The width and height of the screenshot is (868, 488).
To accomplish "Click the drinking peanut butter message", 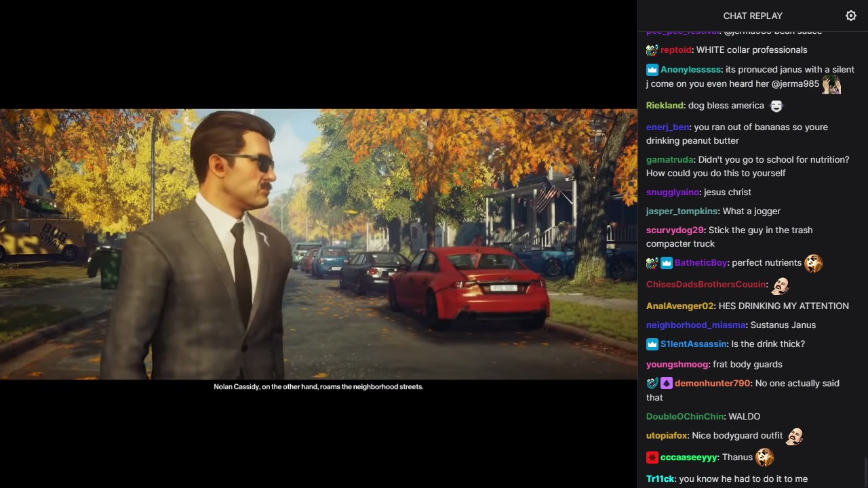I will (737, 134).
